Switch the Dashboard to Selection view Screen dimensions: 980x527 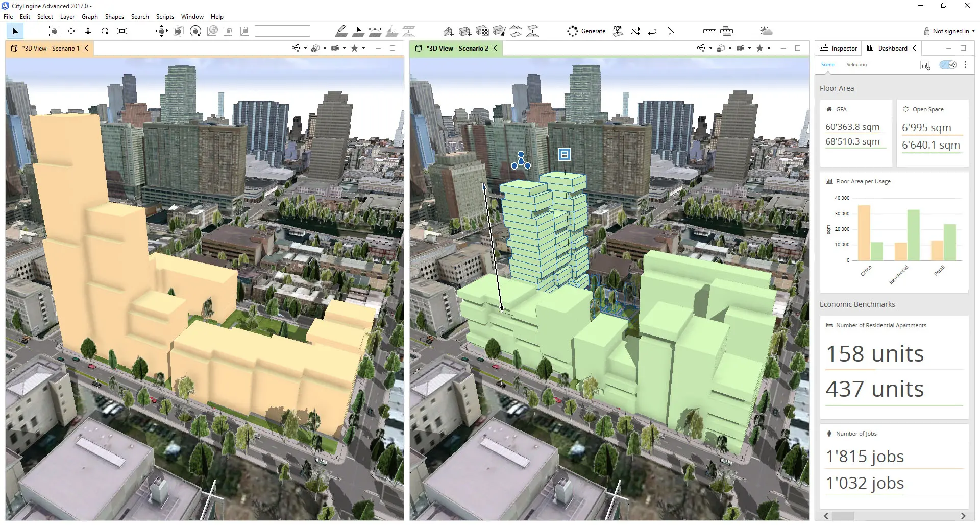point(856,65)
